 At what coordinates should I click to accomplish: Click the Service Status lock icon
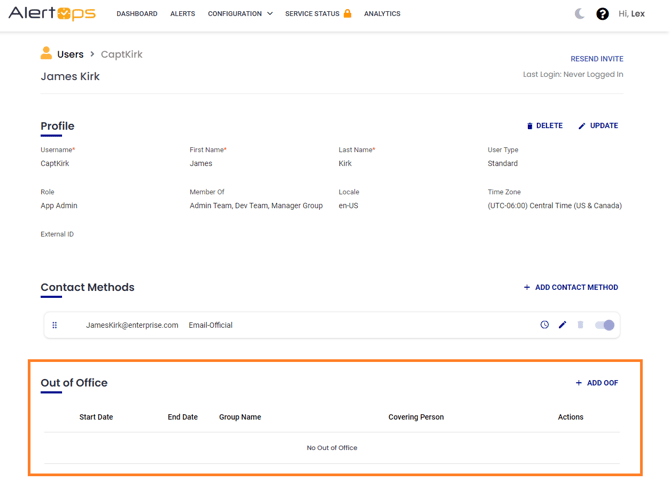[348, 14]
